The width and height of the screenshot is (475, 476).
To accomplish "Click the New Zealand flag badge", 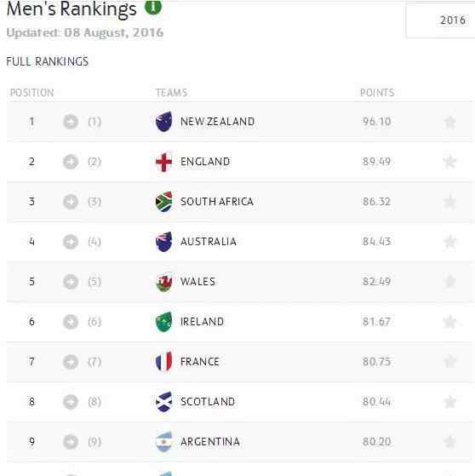I will [163, 122].
